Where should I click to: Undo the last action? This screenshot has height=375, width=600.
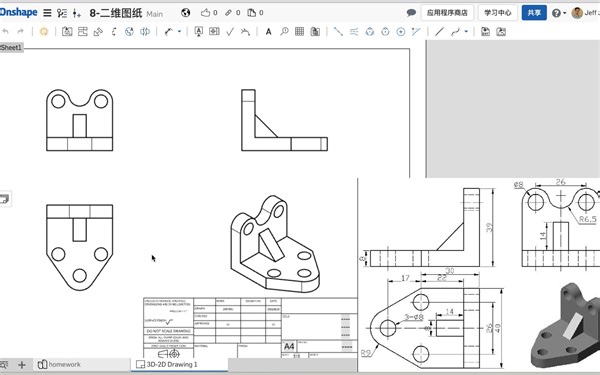click(x=6, y=31)
